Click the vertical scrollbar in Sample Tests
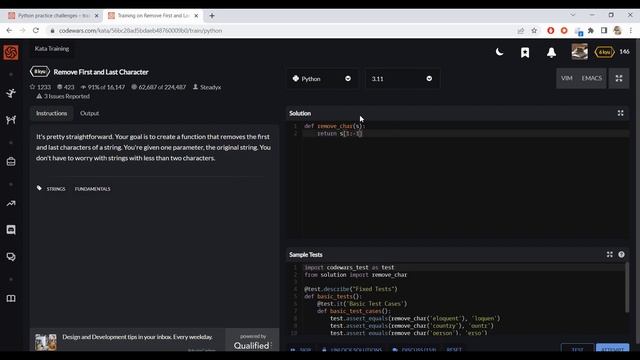The width and height of the screenshot is (640, 360). tap(627, 289)
